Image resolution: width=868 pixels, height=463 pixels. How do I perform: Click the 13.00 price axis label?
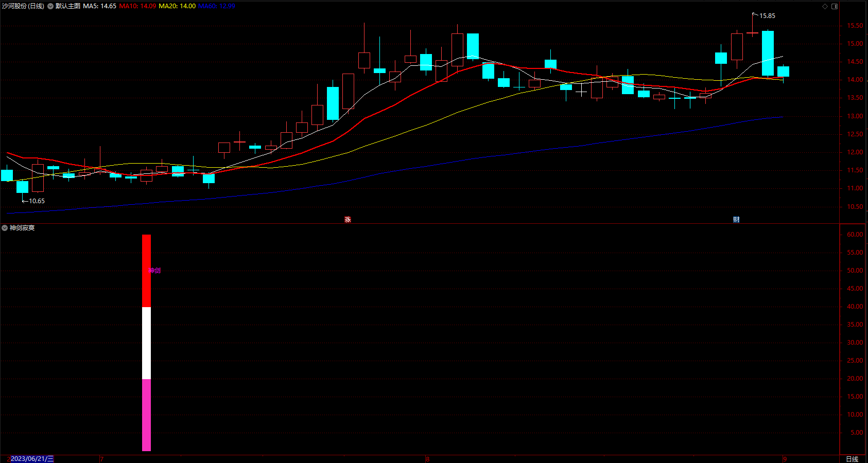click(855, 116)
